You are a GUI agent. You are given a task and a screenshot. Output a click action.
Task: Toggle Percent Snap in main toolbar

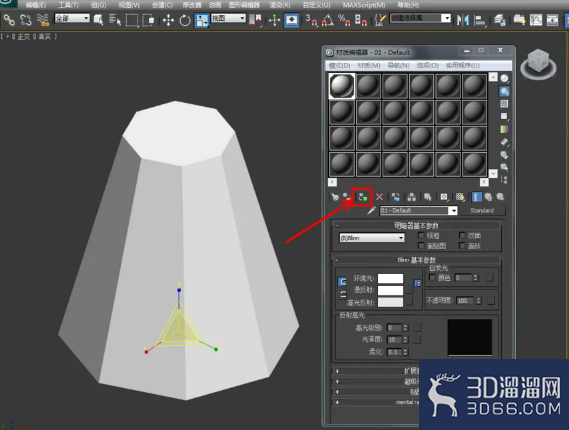pyautogui.click(x=344, y=20)
